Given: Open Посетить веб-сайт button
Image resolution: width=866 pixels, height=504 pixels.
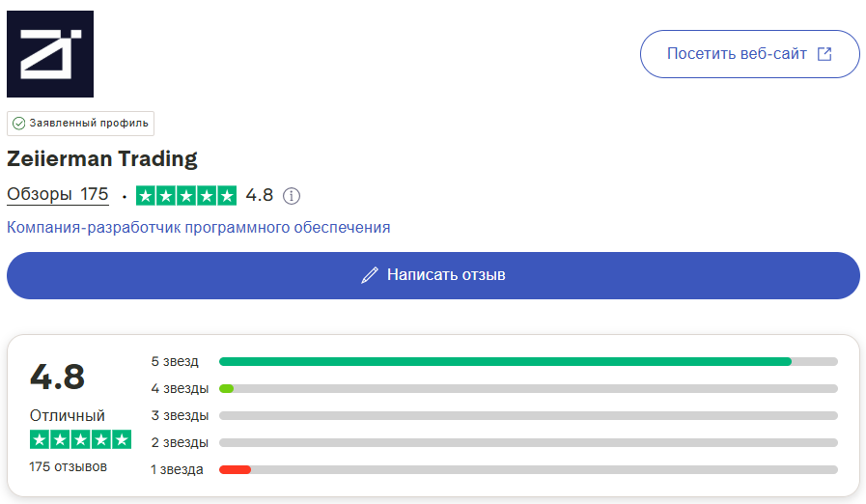Looking at the screenshot, I should pyautogui.click(x=749, y=54).
